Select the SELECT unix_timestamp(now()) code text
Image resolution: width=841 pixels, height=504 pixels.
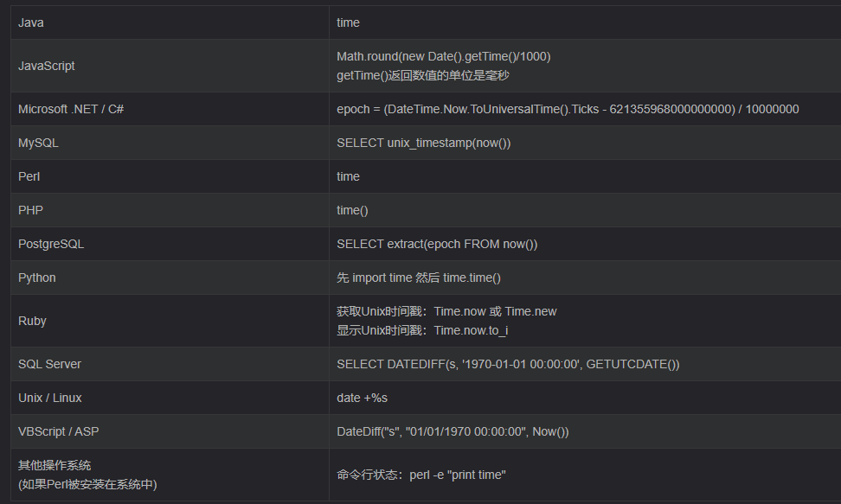point(424,143)
